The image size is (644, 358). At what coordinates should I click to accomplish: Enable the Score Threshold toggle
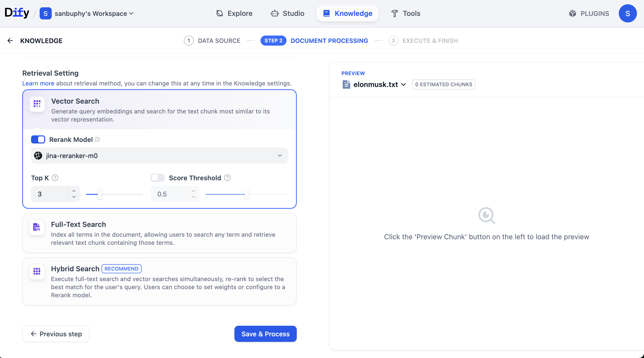(158, 178)
